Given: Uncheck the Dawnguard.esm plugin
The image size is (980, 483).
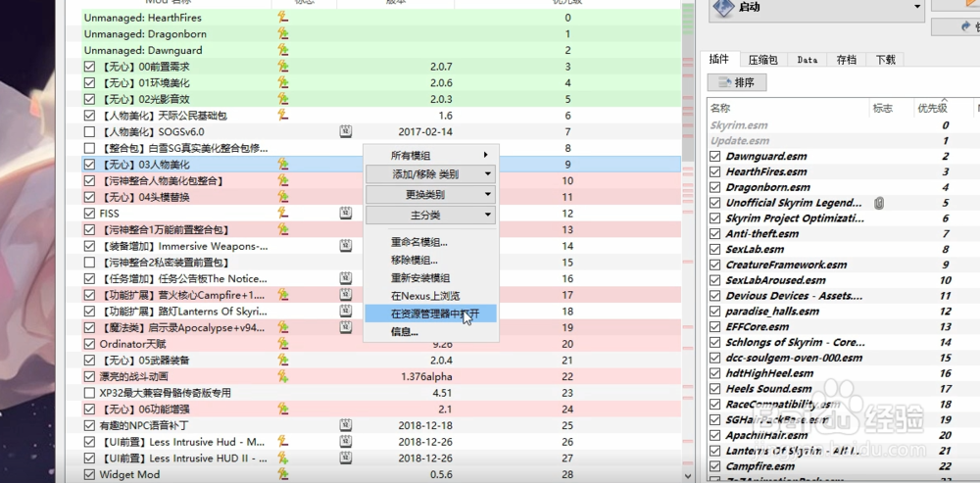Looking at the screenshot, I should pyautogui.click(x=715, y=156).
